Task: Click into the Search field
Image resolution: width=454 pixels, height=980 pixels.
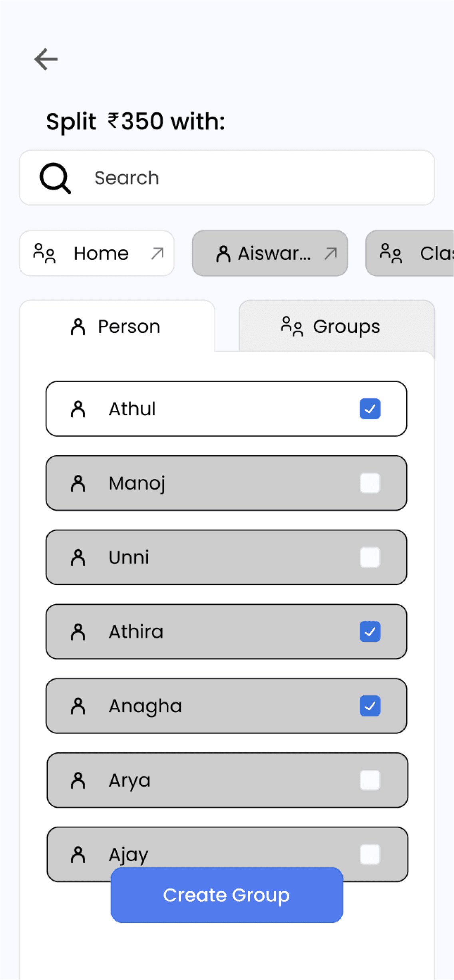Action: click(x=227, y=178)
